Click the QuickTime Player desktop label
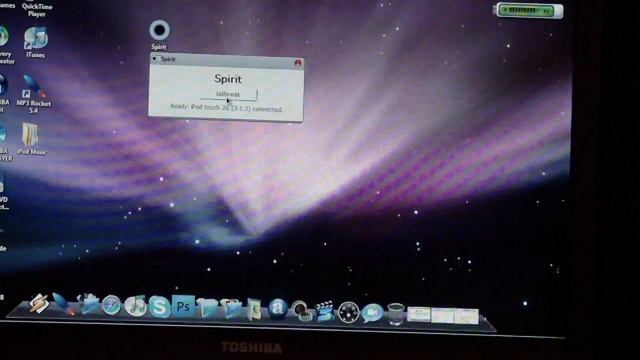 tap(37, 10)
